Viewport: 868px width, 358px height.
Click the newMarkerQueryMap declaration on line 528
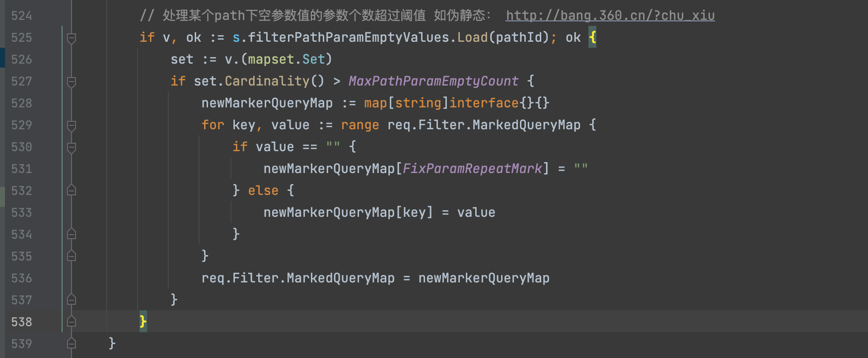tap(267, 103)
